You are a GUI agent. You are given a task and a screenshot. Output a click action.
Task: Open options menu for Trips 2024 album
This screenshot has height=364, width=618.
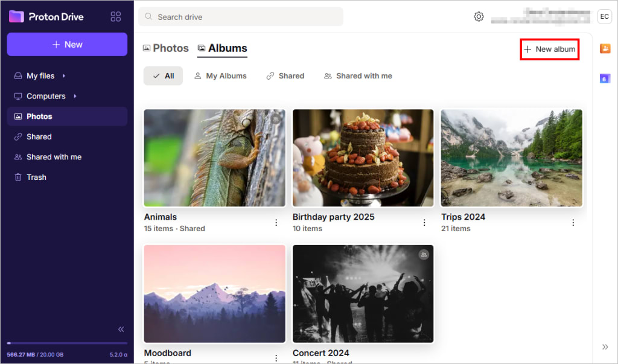coord(573,223)
